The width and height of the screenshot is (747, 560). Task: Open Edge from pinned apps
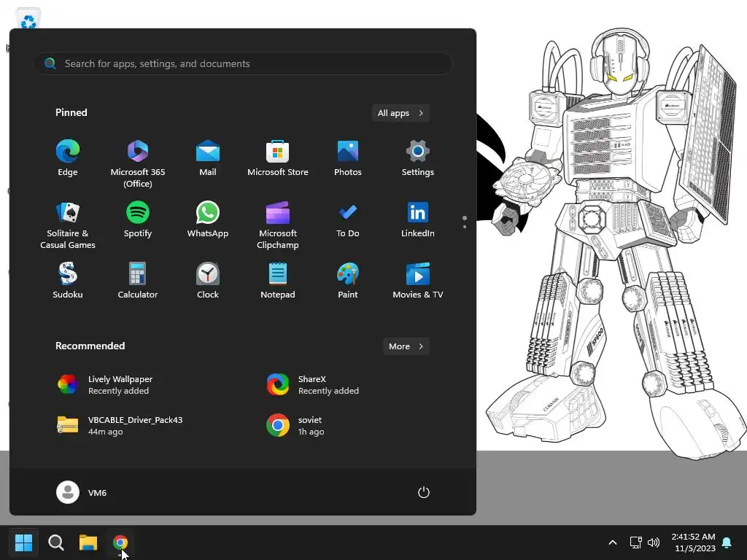pos(68,158)
